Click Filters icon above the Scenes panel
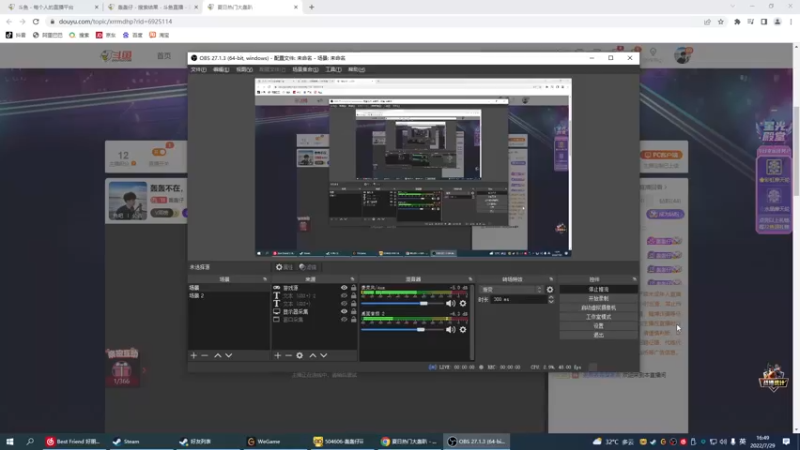 tap(308, 267)
